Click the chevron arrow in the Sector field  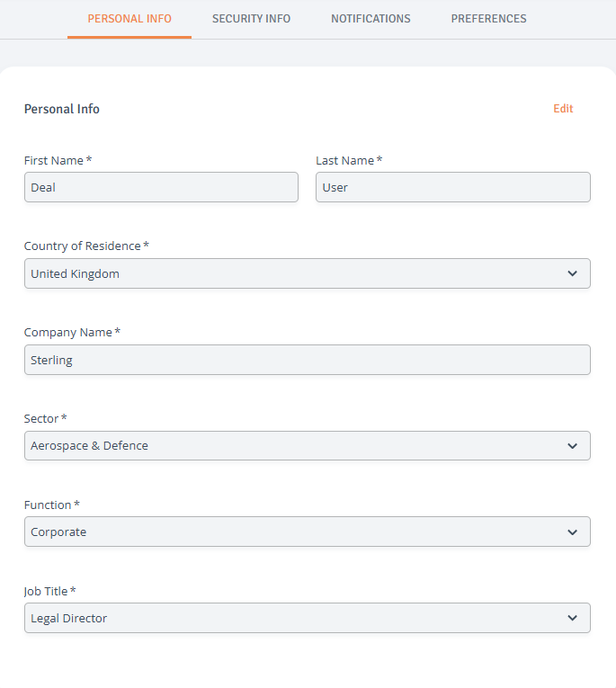(572, 446)
